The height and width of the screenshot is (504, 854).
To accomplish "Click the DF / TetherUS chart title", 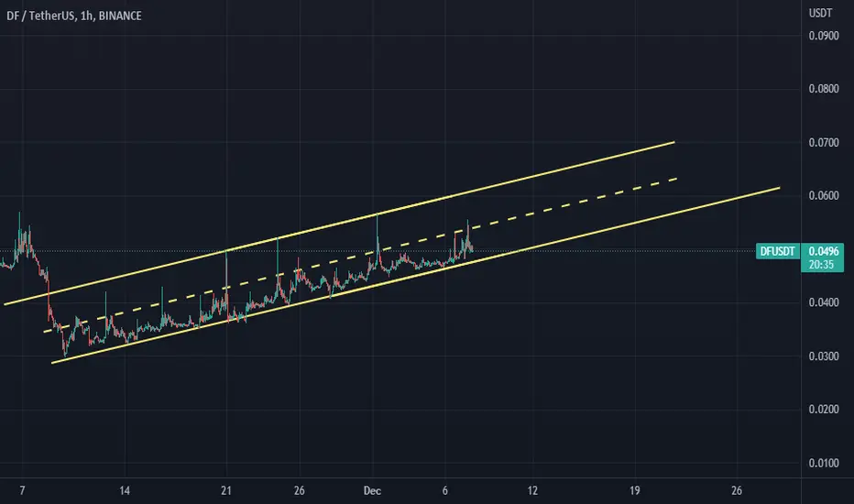I will point(74,16).
